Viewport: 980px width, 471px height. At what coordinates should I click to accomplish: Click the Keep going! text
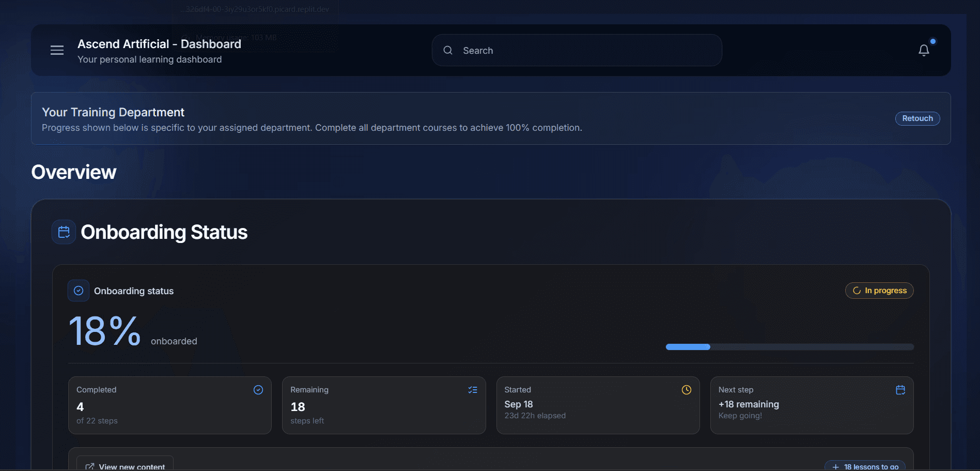(740, 416)
